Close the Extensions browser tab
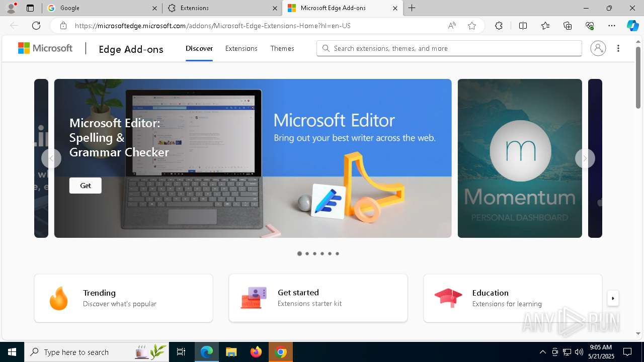 [275, 8]
